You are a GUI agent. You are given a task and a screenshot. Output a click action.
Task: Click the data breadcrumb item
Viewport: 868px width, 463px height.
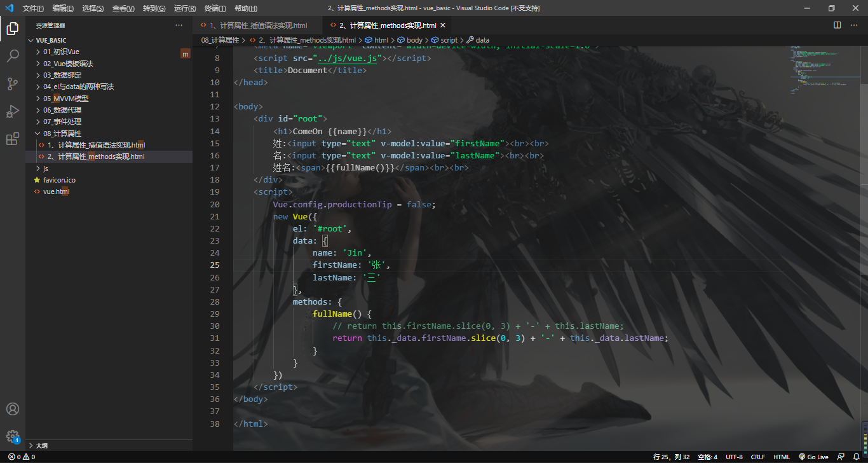coord(478,40)
